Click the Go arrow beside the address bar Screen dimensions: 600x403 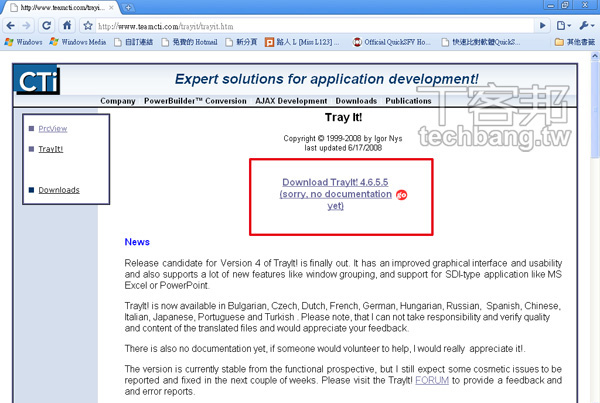point(543,26)
